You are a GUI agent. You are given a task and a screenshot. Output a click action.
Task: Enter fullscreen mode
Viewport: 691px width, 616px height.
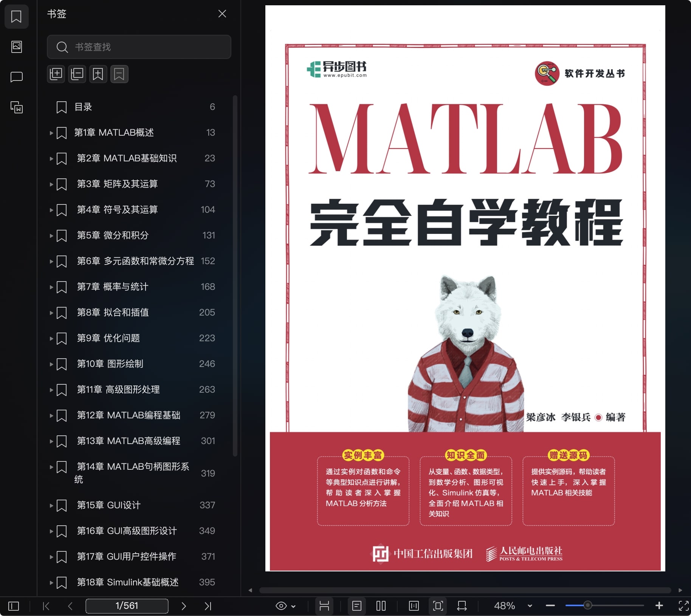coord(683,606)
